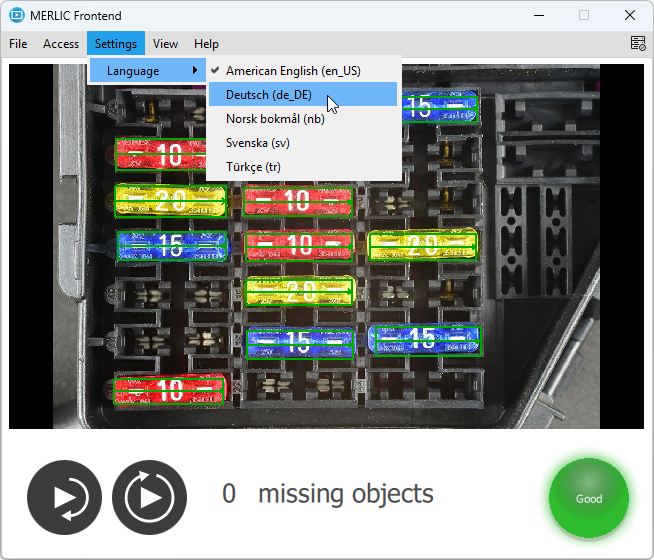Open the View menu
The height and width of the screenshot is (560, 654).
(165, 44)
